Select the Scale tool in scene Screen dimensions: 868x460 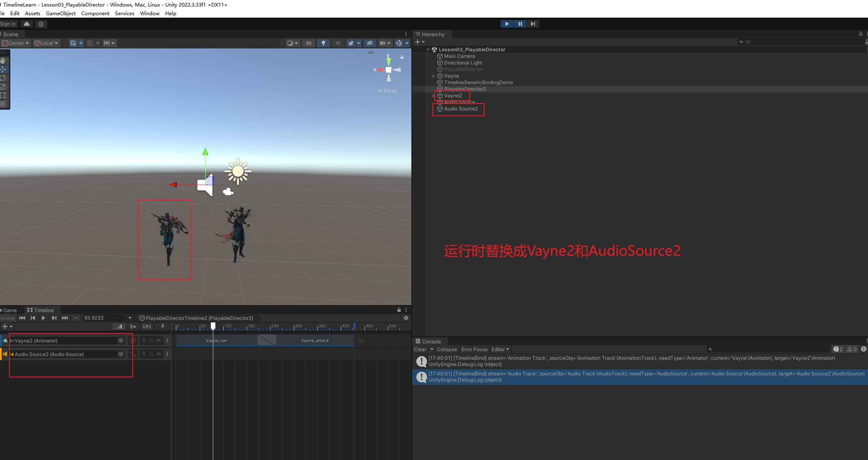coord(3,87)
